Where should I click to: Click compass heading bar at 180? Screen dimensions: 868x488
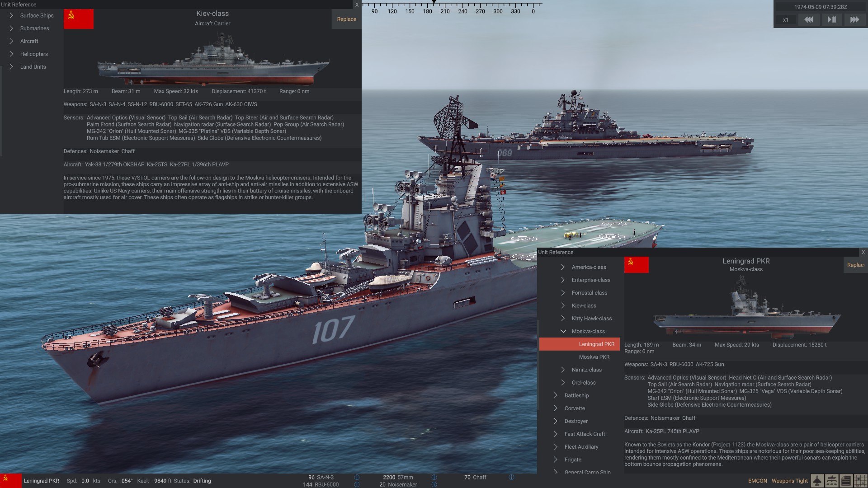click(427, 11)
